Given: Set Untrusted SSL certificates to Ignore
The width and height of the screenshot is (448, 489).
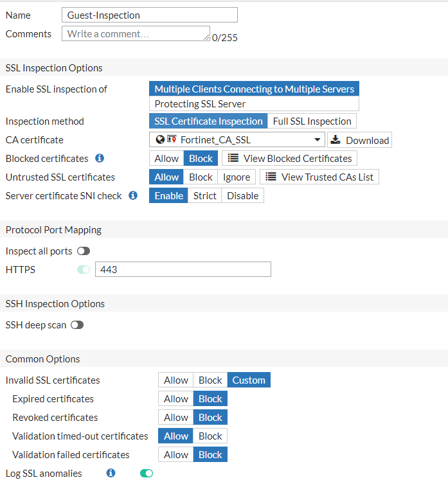Looking at the screenshot, I should click(x=237, y=177).
